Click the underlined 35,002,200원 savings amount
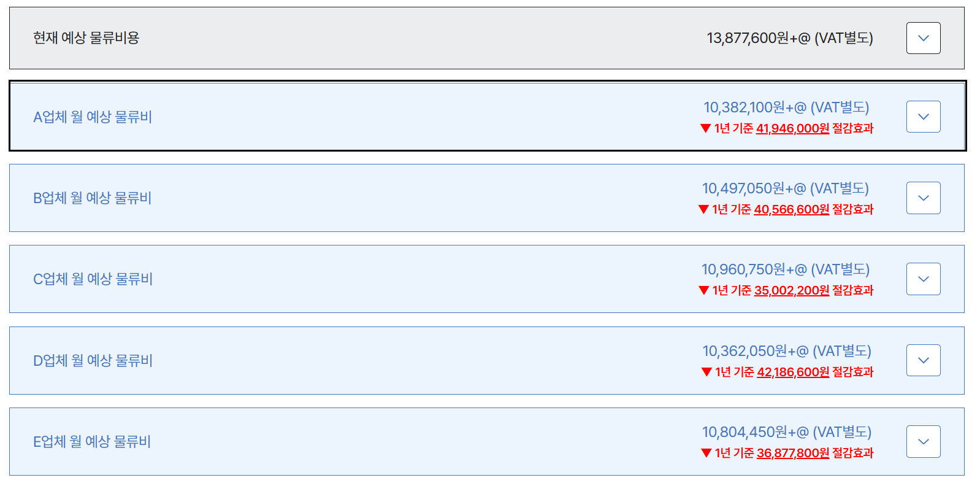 coord(792,290)
